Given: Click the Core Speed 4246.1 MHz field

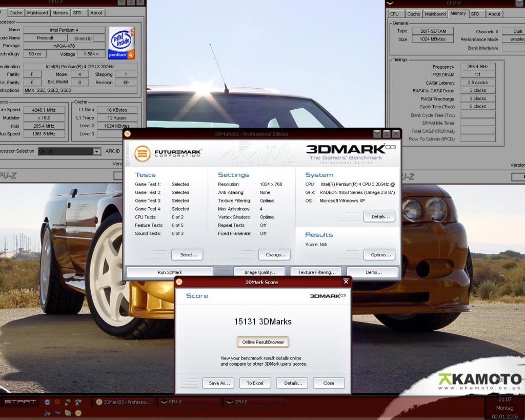Looking at the screenshot, I should (x=44, y=110).
